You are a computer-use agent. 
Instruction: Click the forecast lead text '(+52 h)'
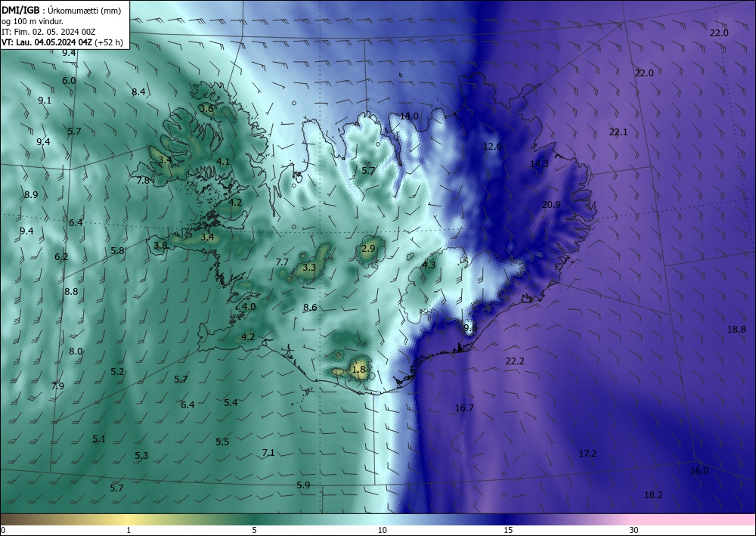[108, 42]
